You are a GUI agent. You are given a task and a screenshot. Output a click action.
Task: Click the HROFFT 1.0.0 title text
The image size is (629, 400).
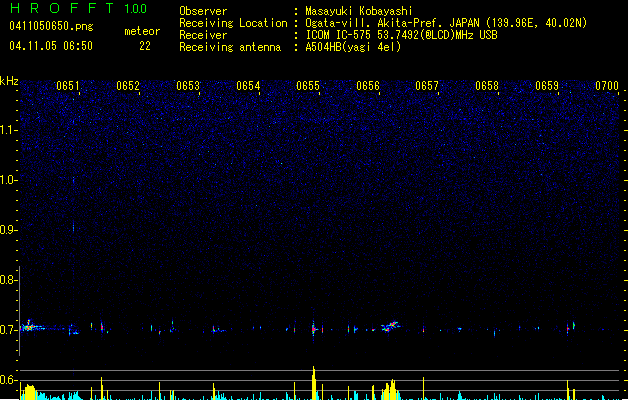pyautogui.click(x=79, y=8)
